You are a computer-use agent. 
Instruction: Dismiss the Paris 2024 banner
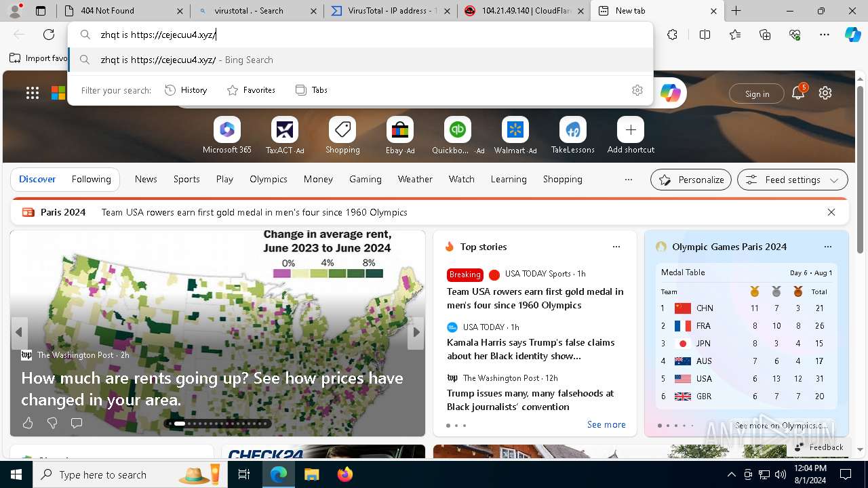(831, 212)
